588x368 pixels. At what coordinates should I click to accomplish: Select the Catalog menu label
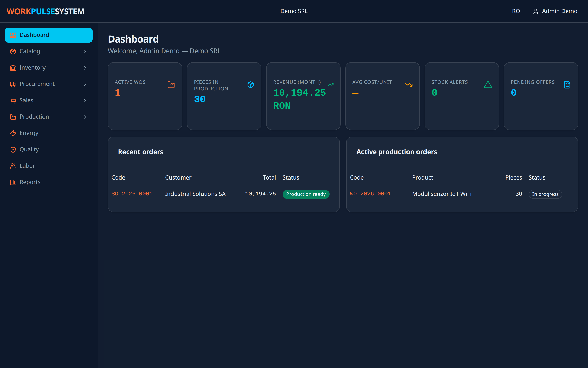(x=30, y=51)
